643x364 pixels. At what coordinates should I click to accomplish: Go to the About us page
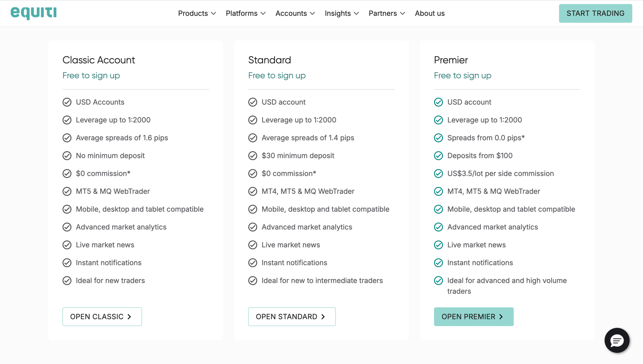click(x=430, y=13)
